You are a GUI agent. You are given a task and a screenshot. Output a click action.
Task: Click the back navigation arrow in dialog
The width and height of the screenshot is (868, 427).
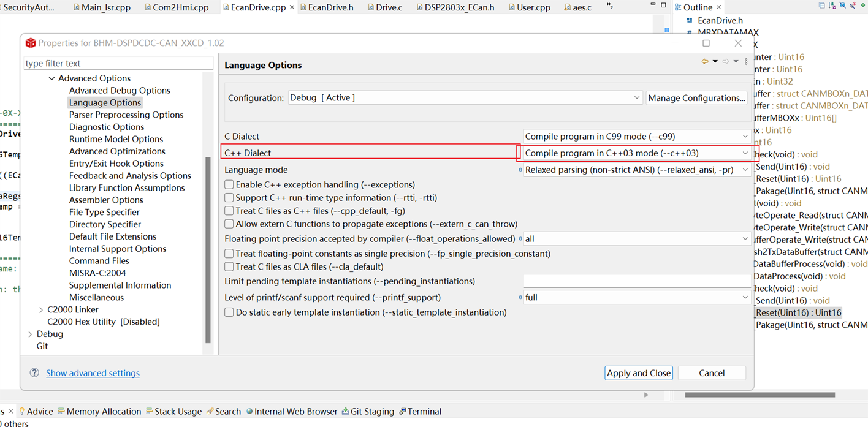pyautogui.click(x=705, y=62)
